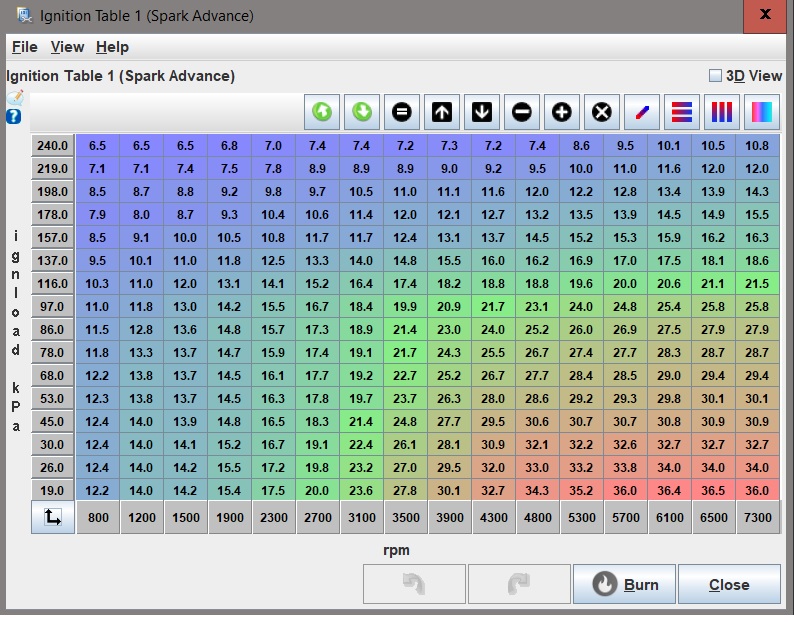Click the horizontal-bars interpolate button

click(x=682, y=112)
